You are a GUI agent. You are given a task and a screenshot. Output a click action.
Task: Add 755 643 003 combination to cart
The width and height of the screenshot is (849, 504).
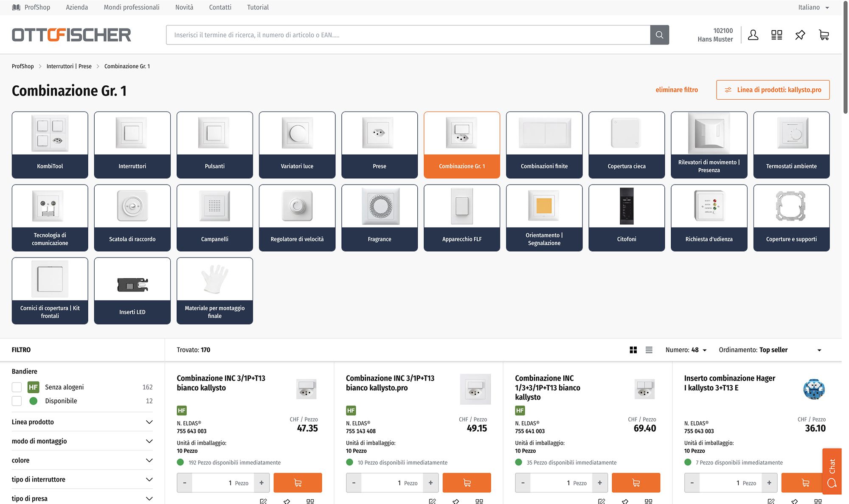pos(298,483)
